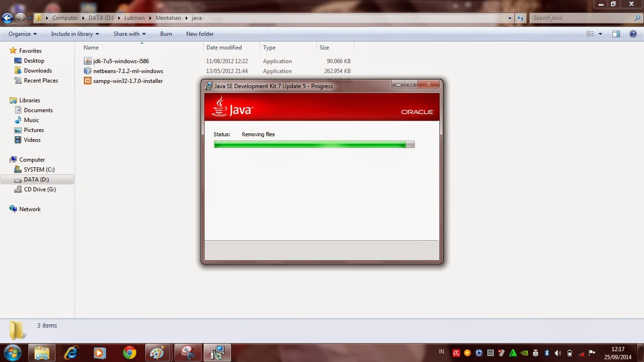Open the volume speaker tray icon
The width and height of the screenshot is (644, 362).
tap(558, 353)
